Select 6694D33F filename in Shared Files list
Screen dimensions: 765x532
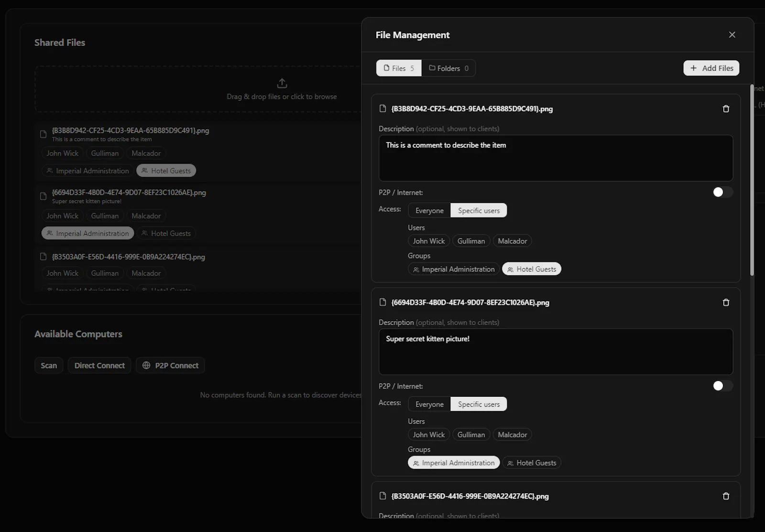tap(129, 192)
